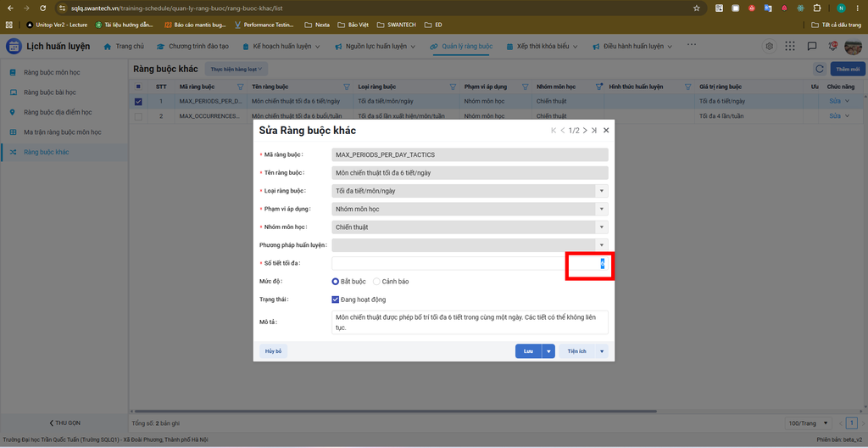Open Điều hành huấn luyện menu
Image resolution: width=868 pixels, height=448 pixels.
point(632,47)
